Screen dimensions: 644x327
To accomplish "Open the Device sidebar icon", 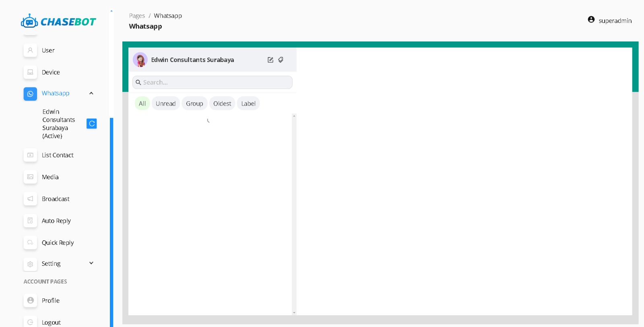I will [x=30, y=72].
